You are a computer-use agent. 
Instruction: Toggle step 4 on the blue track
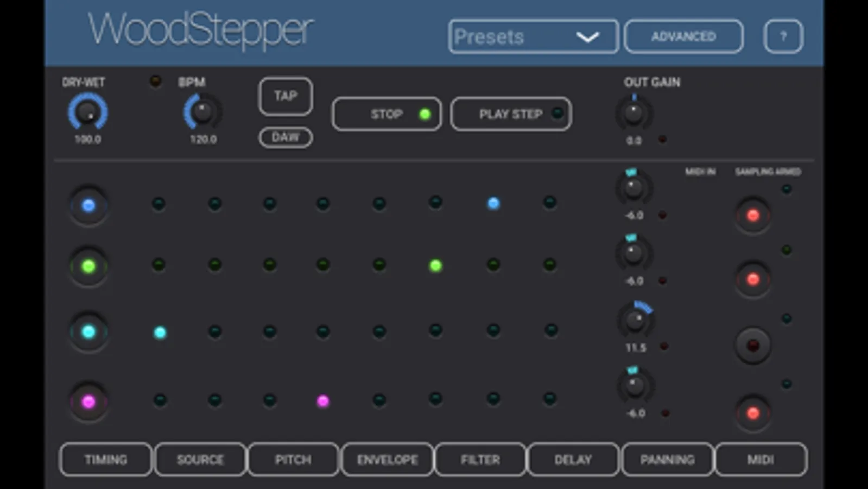[x=323, y=204]
